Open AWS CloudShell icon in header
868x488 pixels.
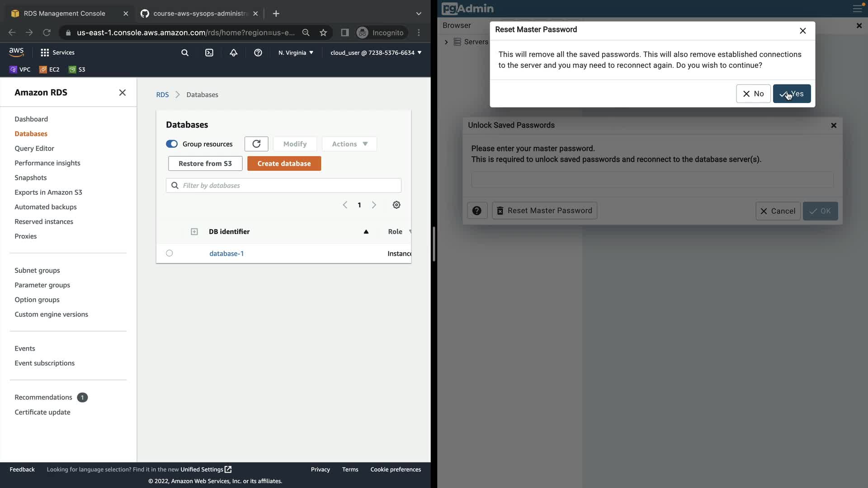click(x=209, y=53)
